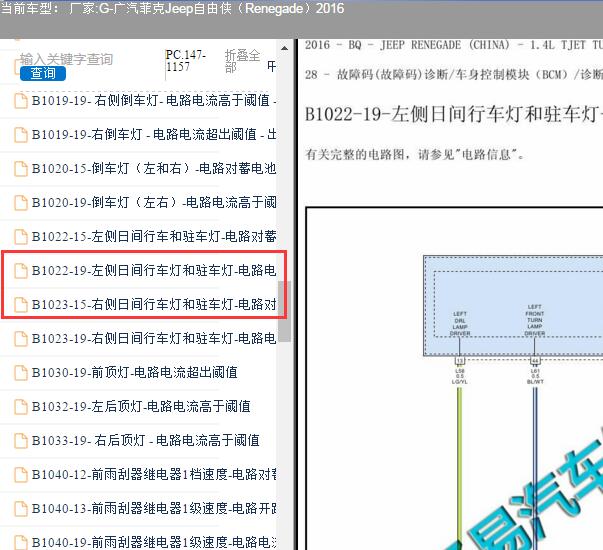Click document icon beside B1020-15-倒车灯
The image size is (603, 550).
point(21,168)
